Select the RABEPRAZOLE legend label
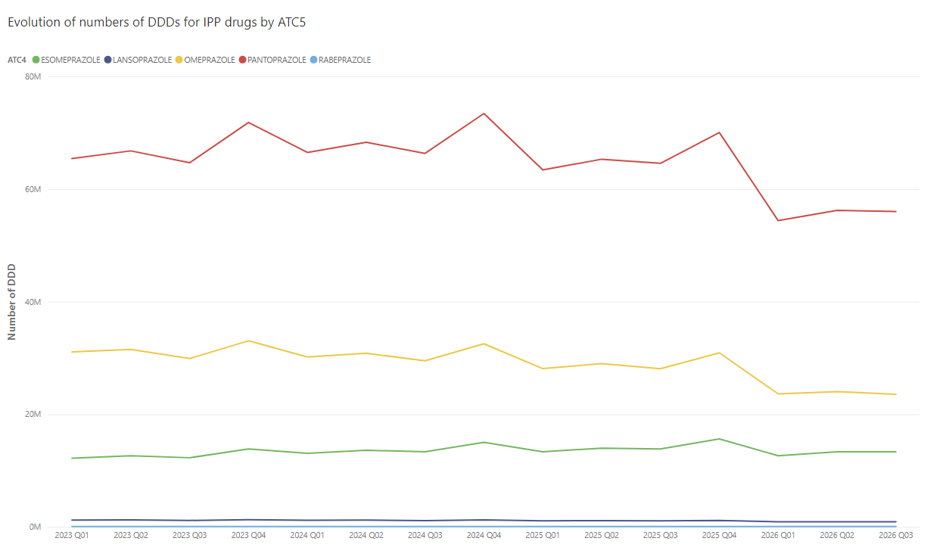This screenshot has width=927, height=560. click(345, 60)
